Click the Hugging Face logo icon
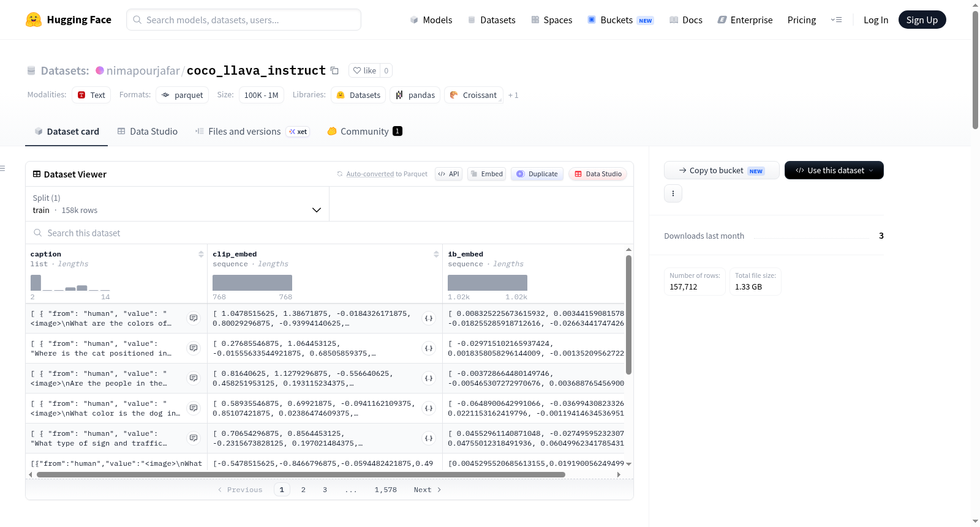 coord(34,20)
